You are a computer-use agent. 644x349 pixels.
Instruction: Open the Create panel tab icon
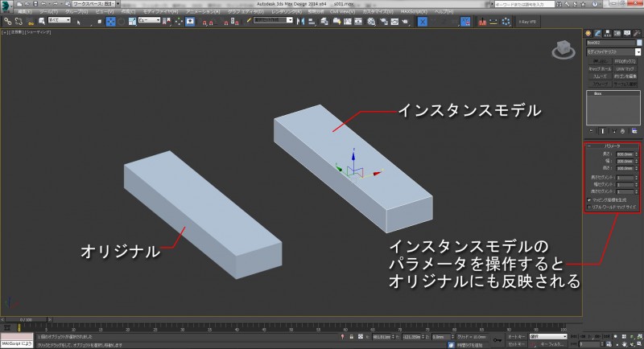587,33
